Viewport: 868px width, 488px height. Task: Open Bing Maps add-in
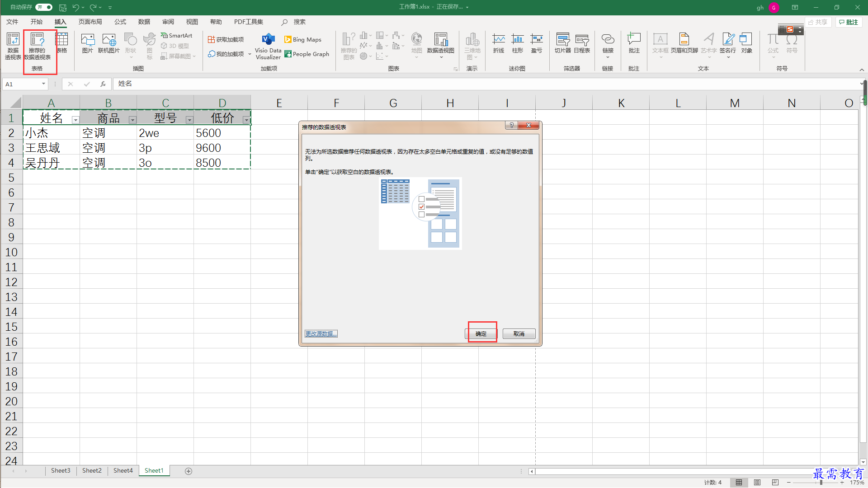(302, 39)
